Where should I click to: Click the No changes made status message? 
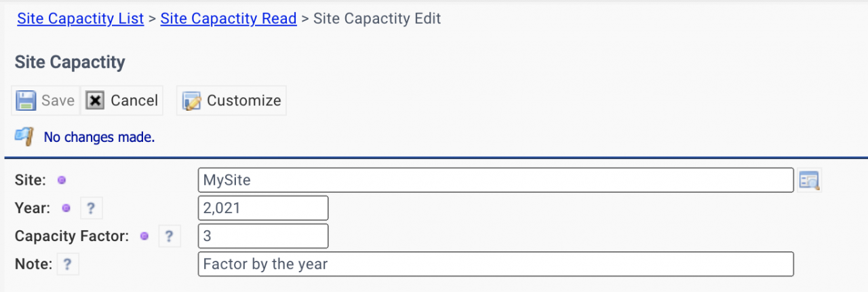[100, 137]
